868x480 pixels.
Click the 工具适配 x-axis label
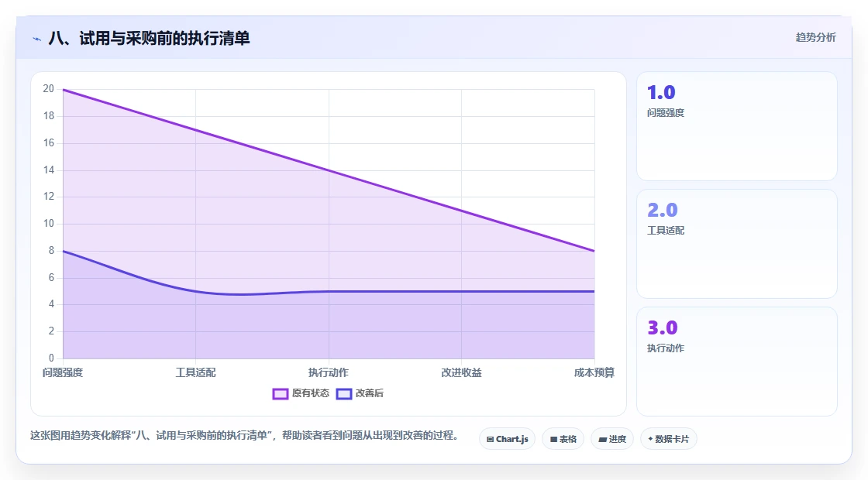click(195, 372)
